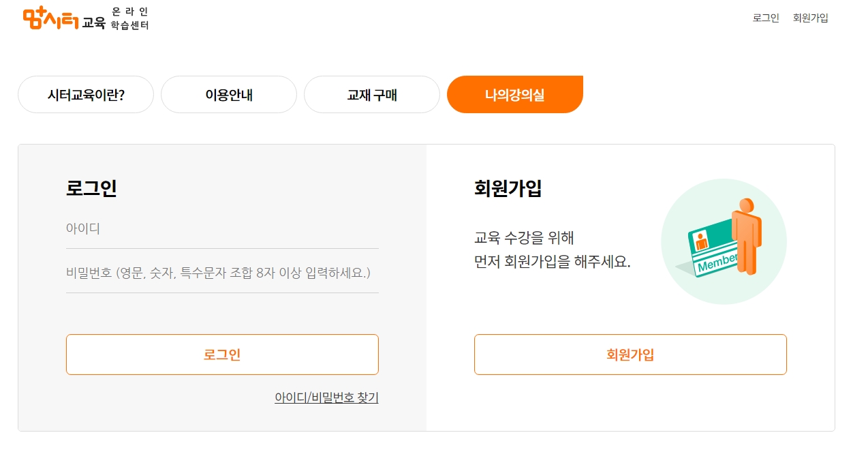
Task: Click the green circle illustration on the right
Action: tap(724, 241)
